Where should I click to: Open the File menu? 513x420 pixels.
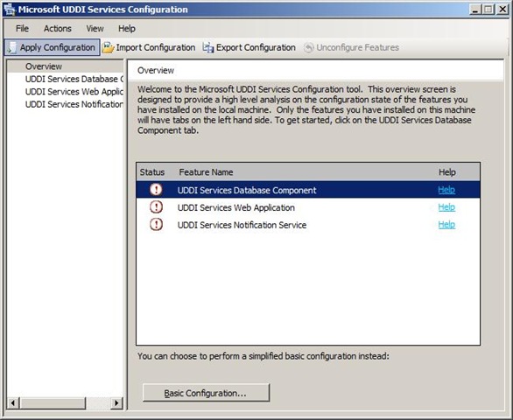22,29
